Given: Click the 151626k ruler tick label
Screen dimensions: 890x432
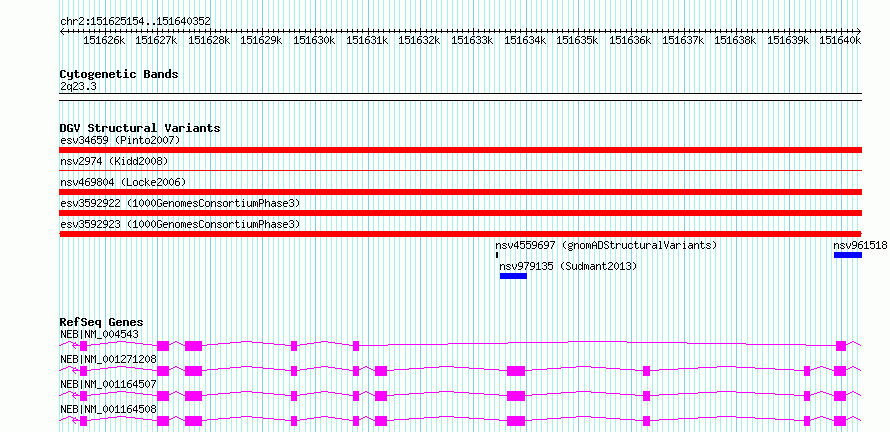Looking at the screenshot, I should pyautogui.click(x=104, y=40).
